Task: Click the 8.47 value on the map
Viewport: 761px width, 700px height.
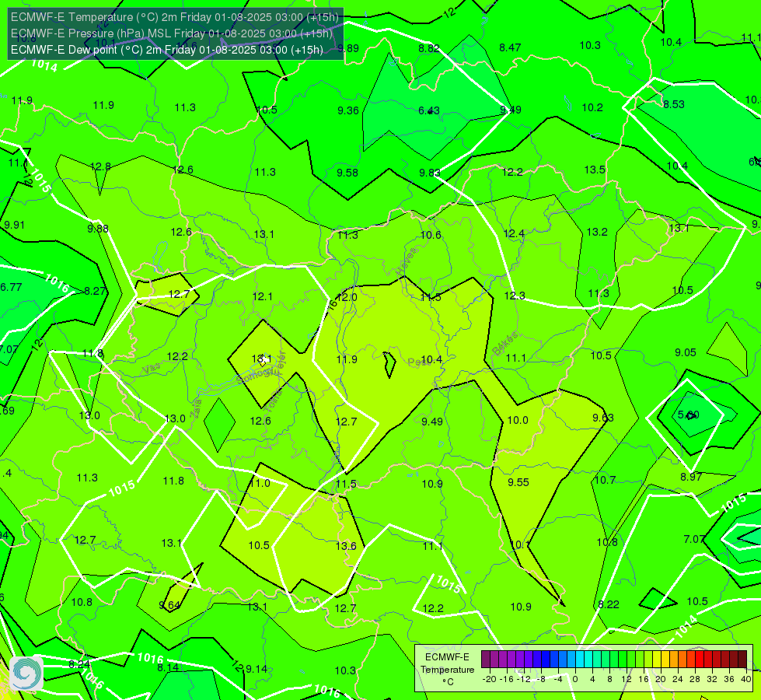Action: pos(510,47)
